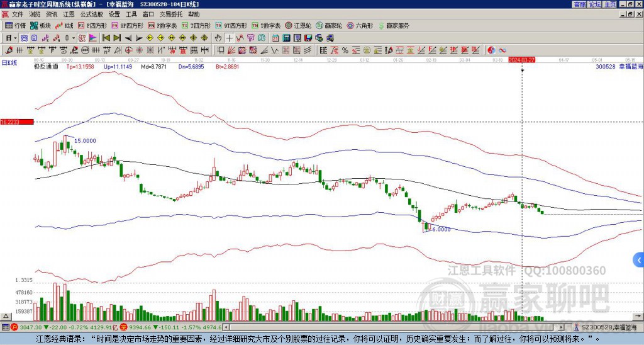The width and height of the screenshot is (644, 345).
Task: Open the 帮助 menu
Action: click(x=194, y=14)
